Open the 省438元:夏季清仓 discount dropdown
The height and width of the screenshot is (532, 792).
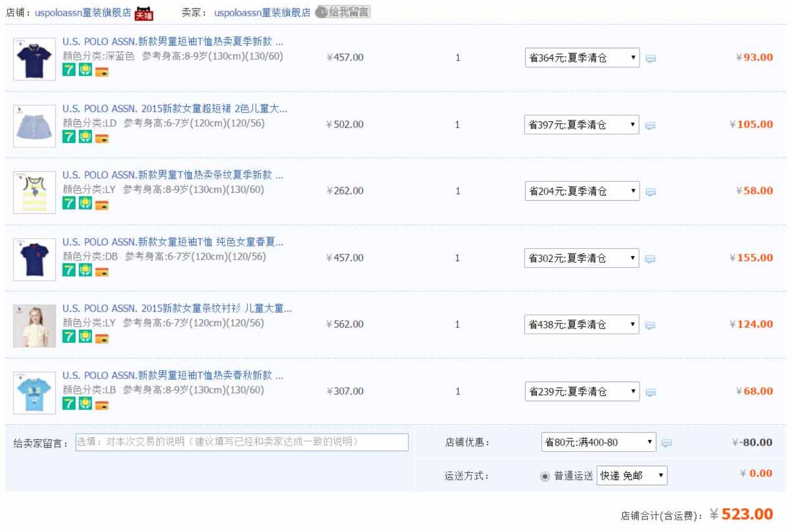point(582,324)
